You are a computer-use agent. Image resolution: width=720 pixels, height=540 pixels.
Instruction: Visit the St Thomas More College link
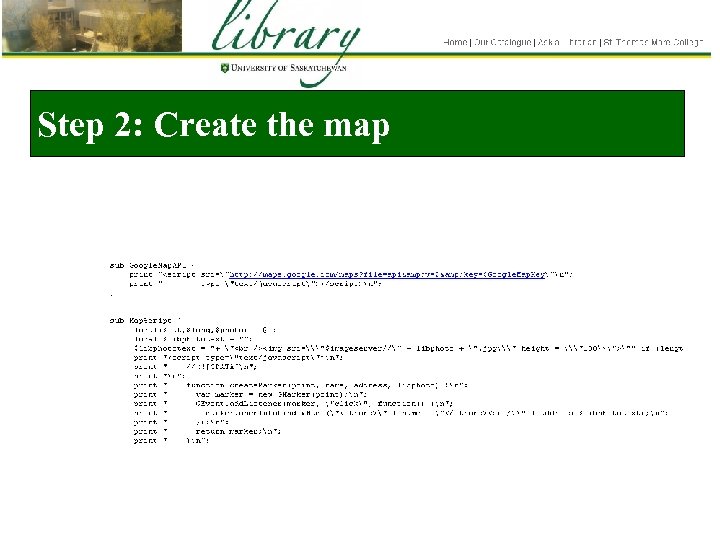pyautogui.click(x=653, y=42)
